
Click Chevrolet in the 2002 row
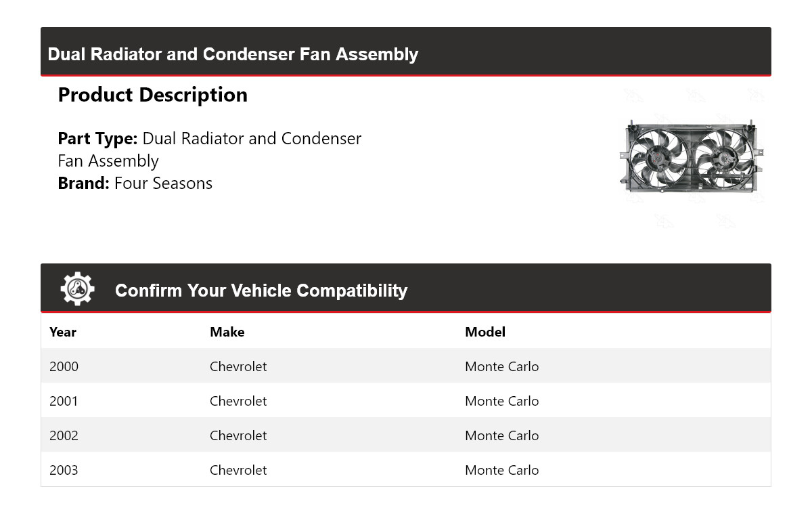(238, 435)
